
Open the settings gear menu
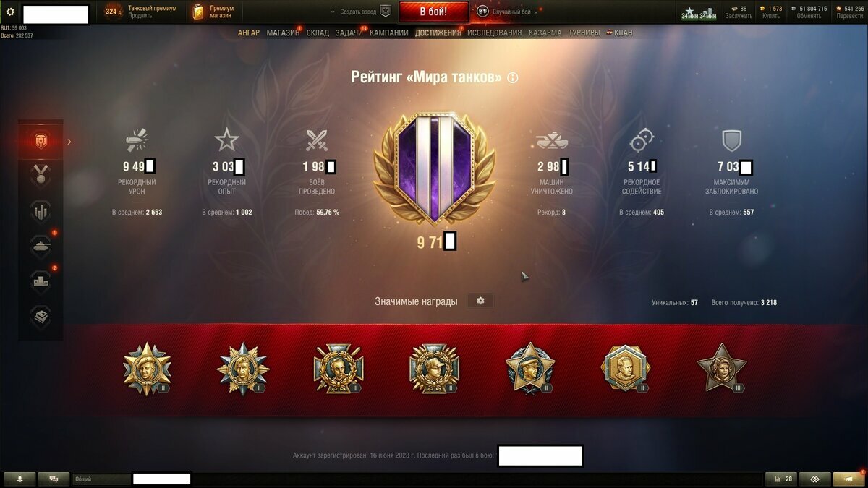pos(10,12)
